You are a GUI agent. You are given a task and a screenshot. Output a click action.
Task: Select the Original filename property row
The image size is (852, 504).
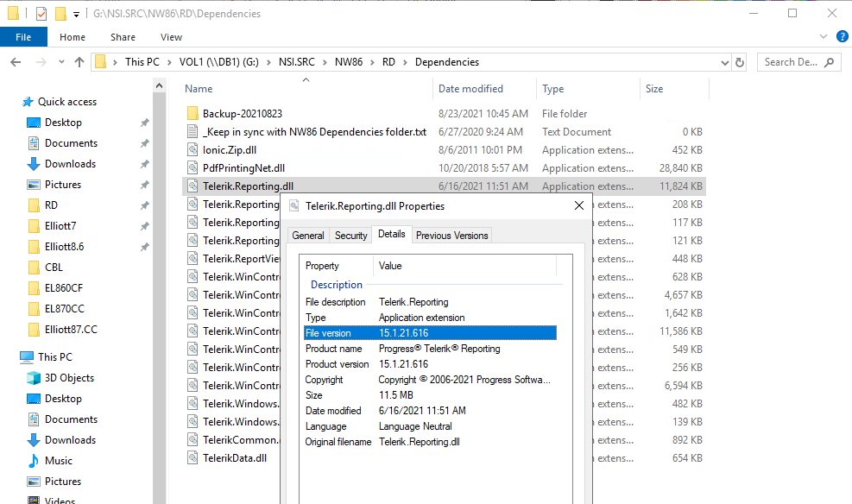[431, 442]
